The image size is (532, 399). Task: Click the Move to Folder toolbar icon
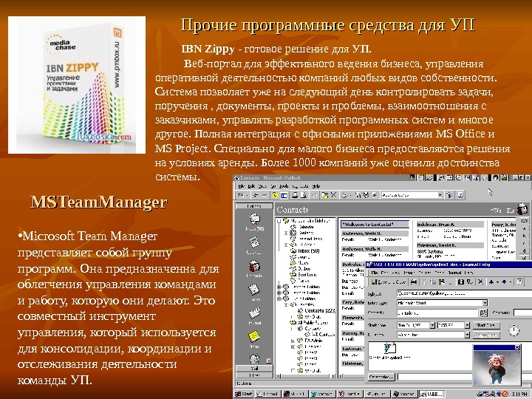(324, 195)
